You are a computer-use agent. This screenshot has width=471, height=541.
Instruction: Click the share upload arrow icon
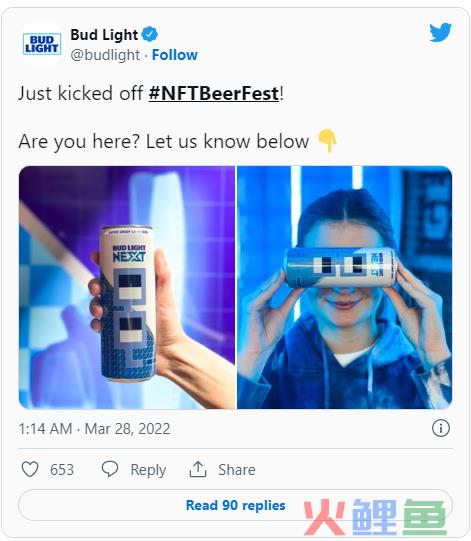198,469
